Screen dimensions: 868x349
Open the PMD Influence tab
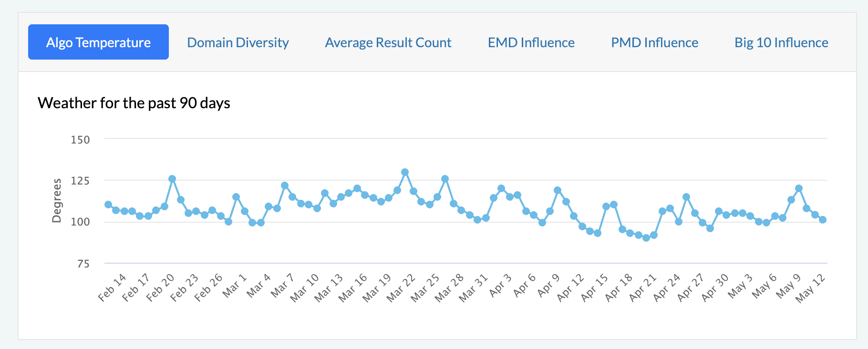pos(655,42)
